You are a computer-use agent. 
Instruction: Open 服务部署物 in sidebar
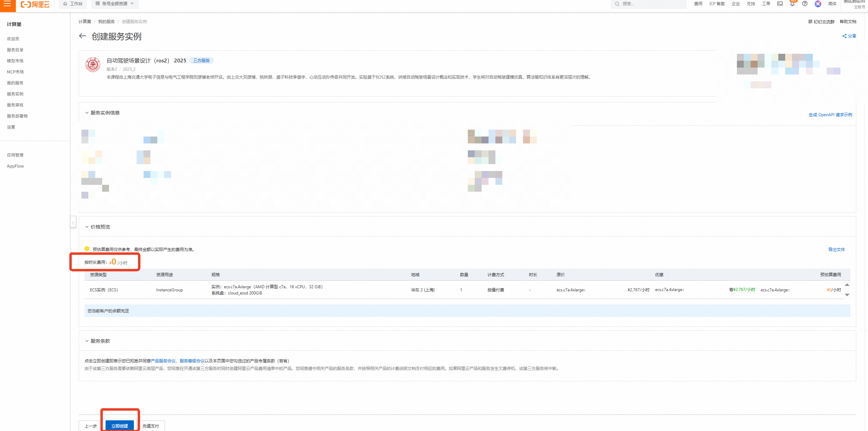(x=17, y=116)
